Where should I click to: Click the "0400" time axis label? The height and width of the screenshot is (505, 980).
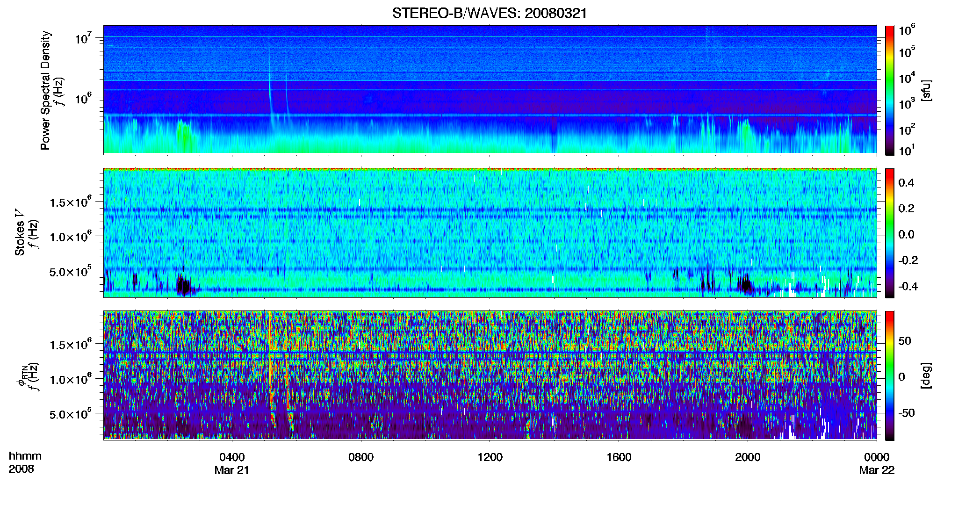tap(232, 457)
